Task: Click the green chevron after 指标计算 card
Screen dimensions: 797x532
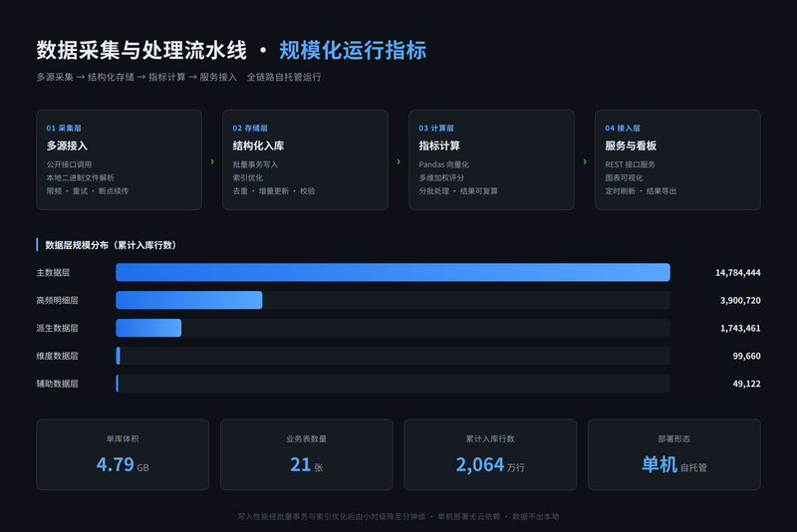Action: (x=585, y=161)
